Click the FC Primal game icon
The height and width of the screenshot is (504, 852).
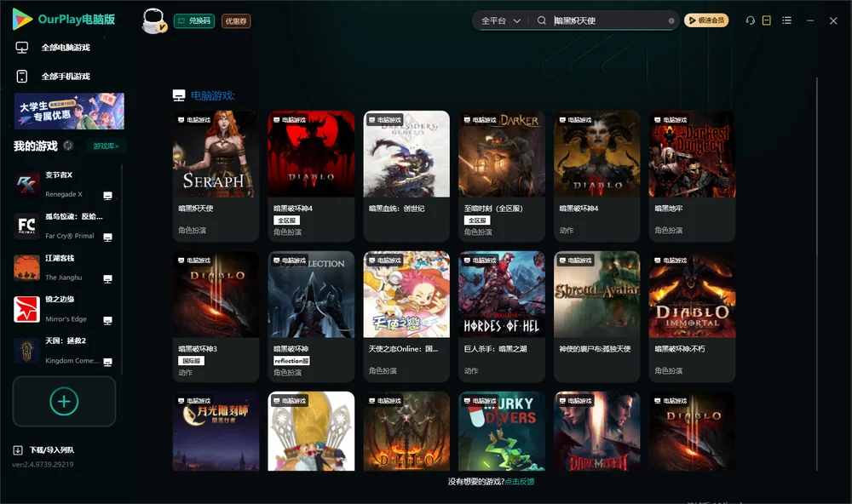26,226
